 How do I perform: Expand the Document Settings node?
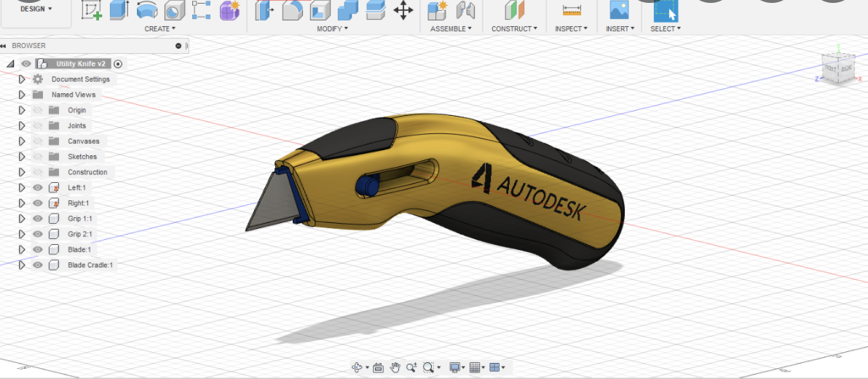click(x=22, y=79)
